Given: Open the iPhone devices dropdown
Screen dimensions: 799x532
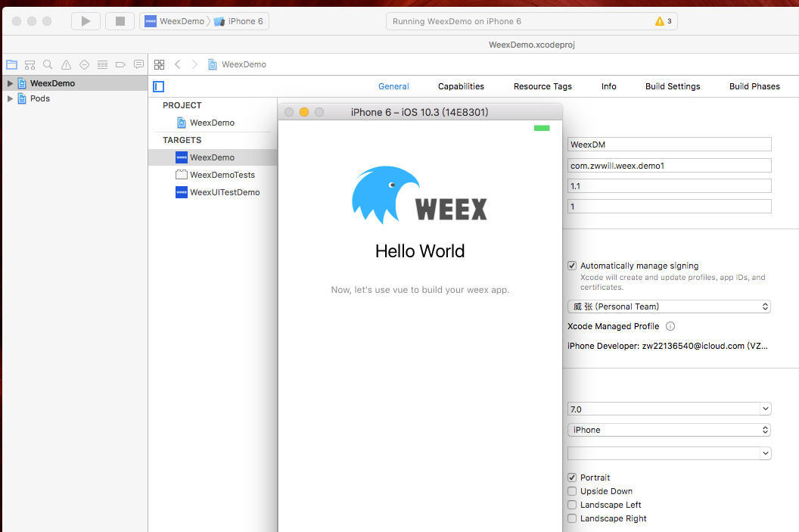Looking at the screenshot, I should coord(669,430).
